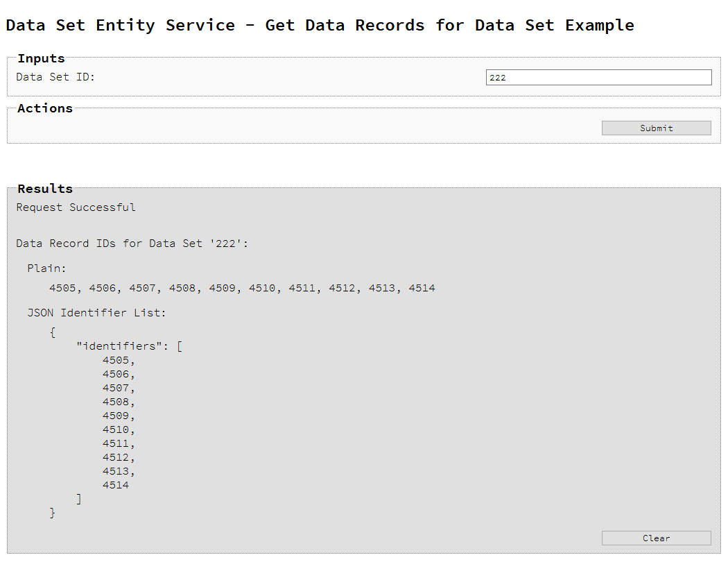
Task: Click the "identifiers" key in the JSON
Action: (x=119, y=346)
